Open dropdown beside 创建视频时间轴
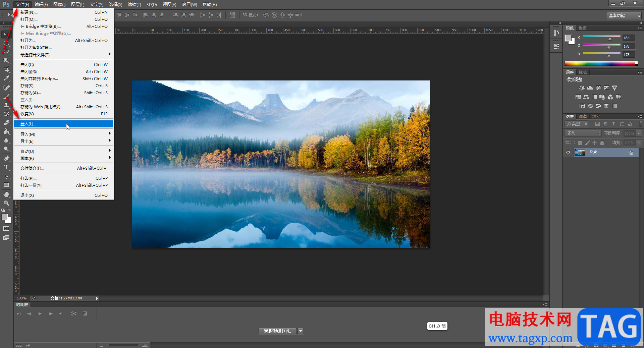644x348 pixels. (x=301, y=331)
